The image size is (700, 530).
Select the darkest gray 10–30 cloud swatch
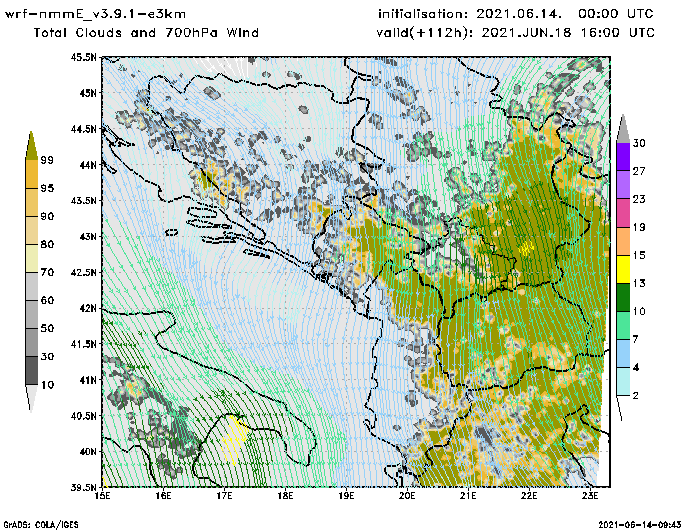32,371
